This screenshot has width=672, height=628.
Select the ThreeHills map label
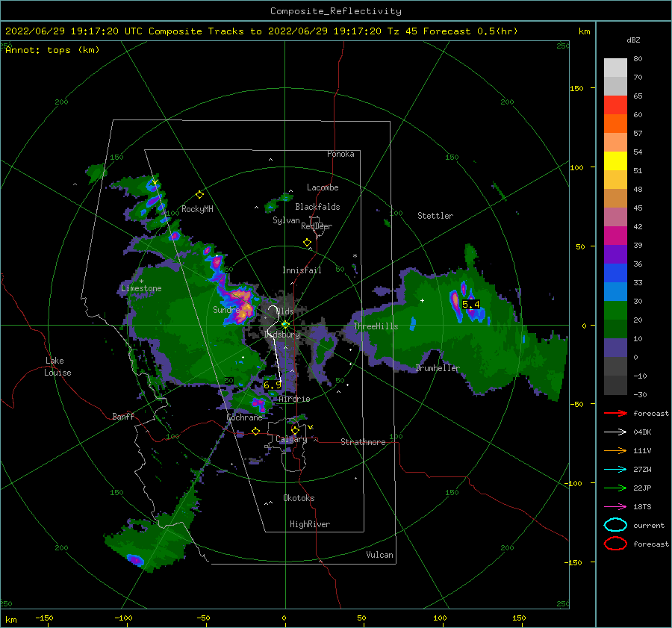(376, 326)
